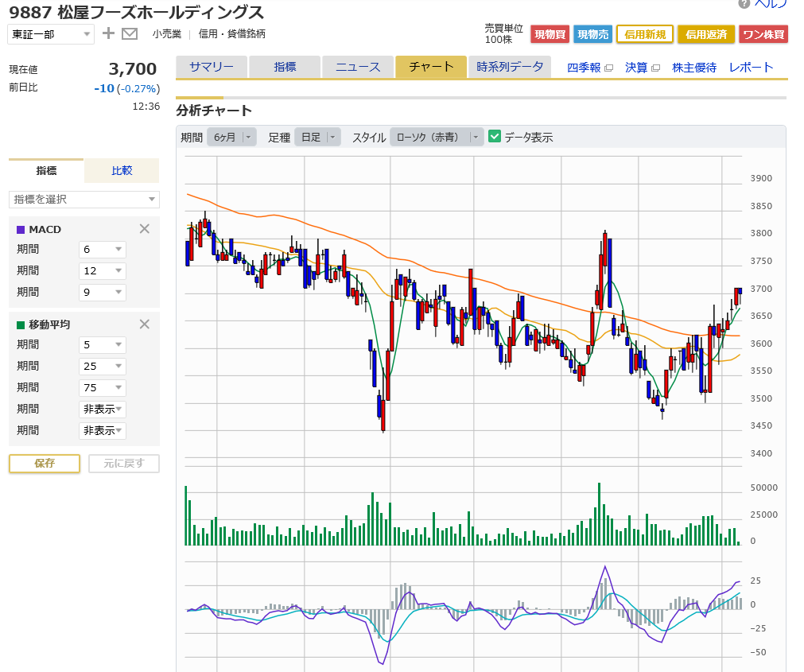Open moving average period dropdown showing 25

(x=103, y=367)
